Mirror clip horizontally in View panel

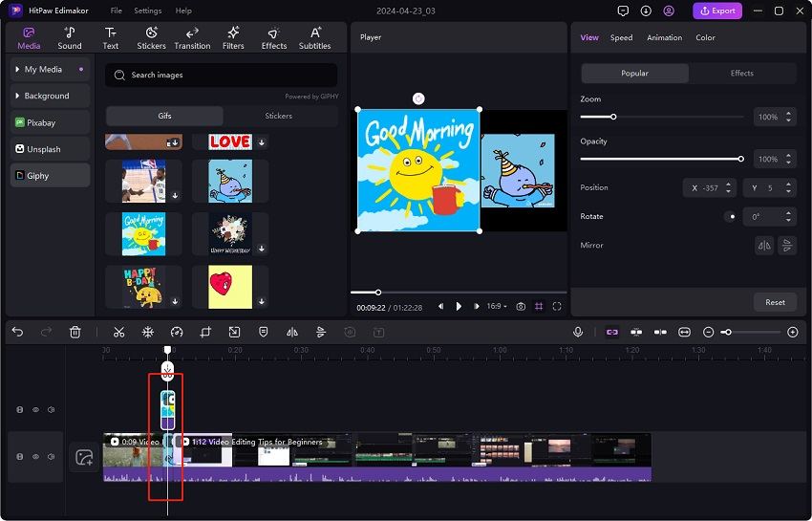click(x=764, y=246)
